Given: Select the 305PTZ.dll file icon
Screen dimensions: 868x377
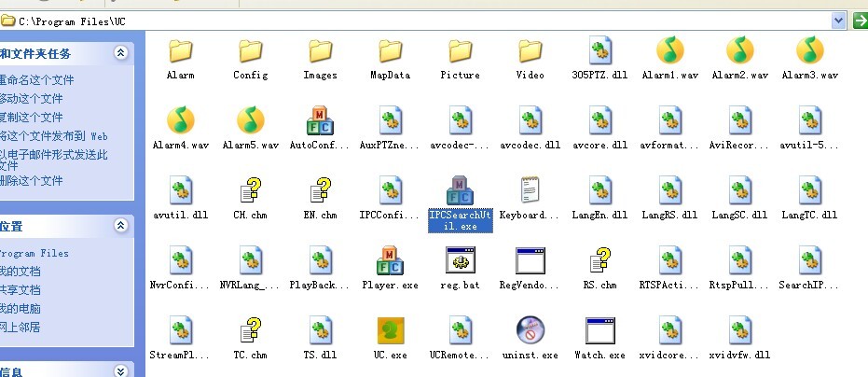Looking at the screenshot, I should pos(600,50).
